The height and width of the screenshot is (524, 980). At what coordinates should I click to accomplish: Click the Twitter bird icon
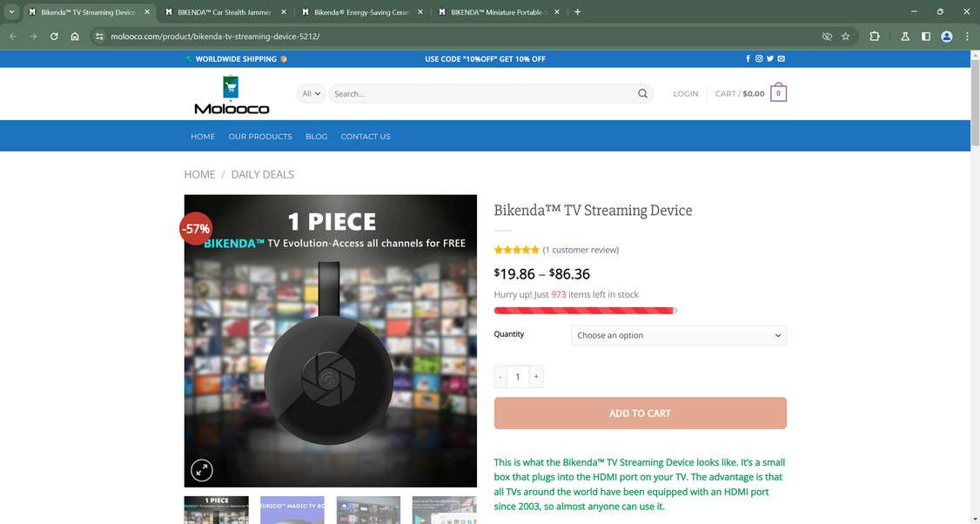click(x=770, y=59)
